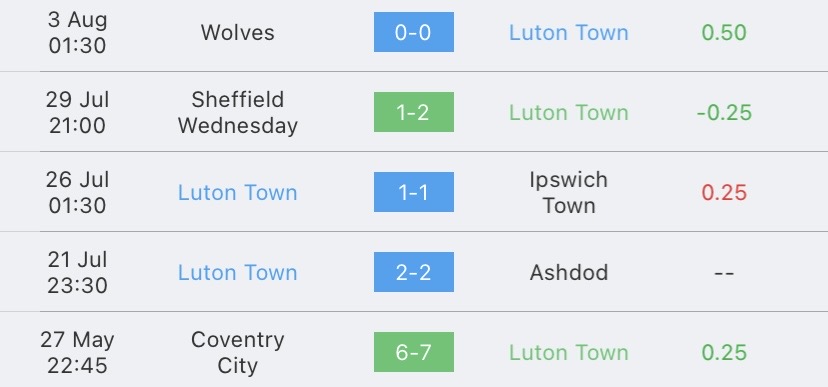Select the -0.25 handicap value
The image size is (828, 387).
724,112
